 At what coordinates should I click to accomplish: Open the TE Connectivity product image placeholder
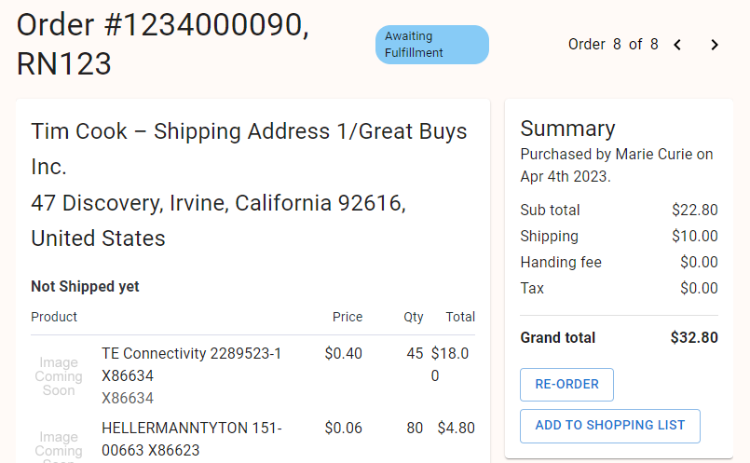59,376
